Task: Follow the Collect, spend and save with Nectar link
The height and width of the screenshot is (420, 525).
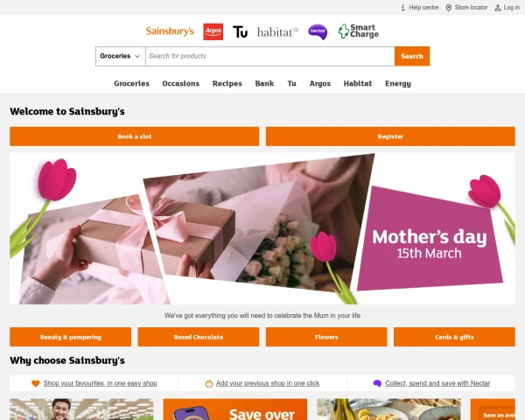Action: 437,383
